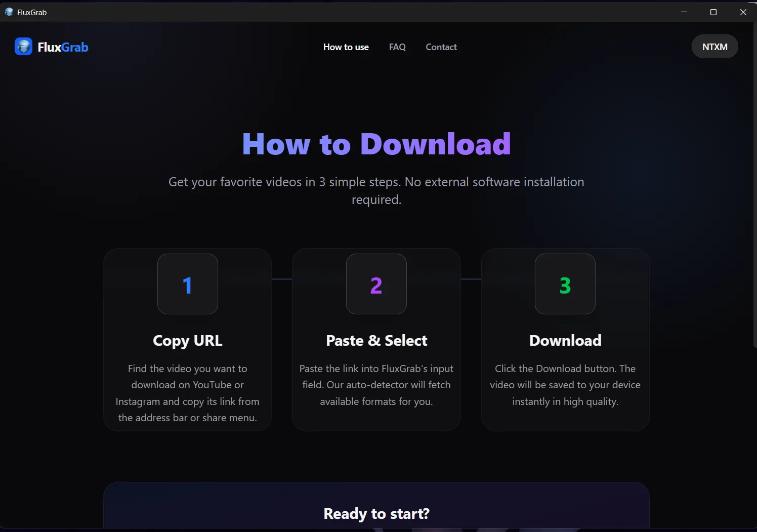
Task: Click the "How to Download" heading
Action: click(x=376, y=144)
